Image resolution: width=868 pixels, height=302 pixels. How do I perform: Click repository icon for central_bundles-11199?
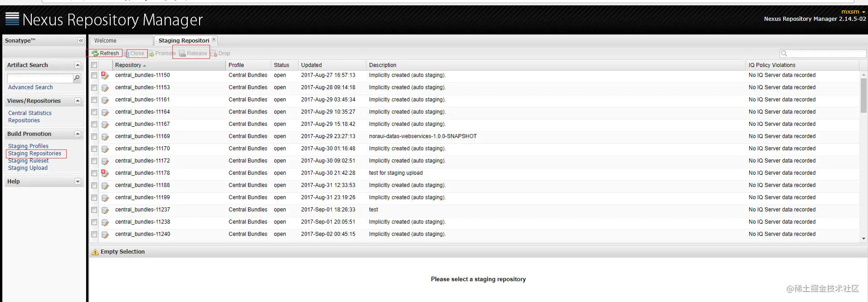click(105, 198)
